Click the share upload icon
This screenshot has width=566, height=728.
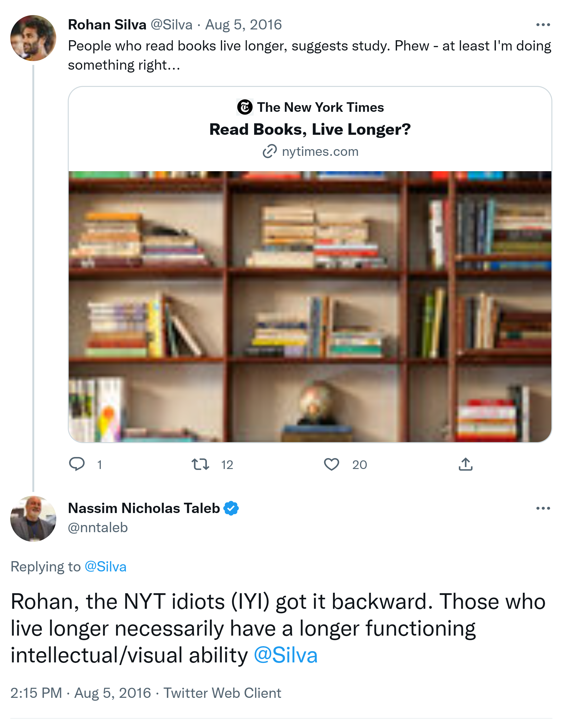[465, 464]
